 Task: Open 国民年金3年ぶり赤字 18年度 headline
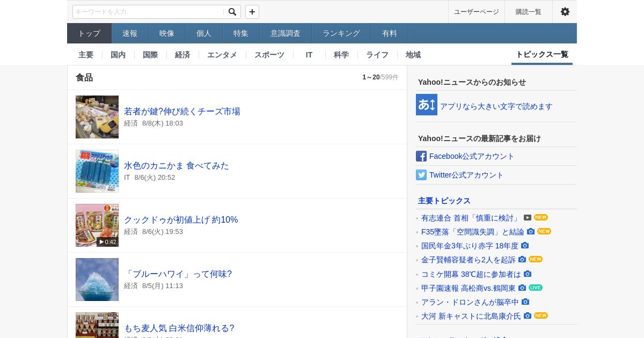[x=470, y=246]
